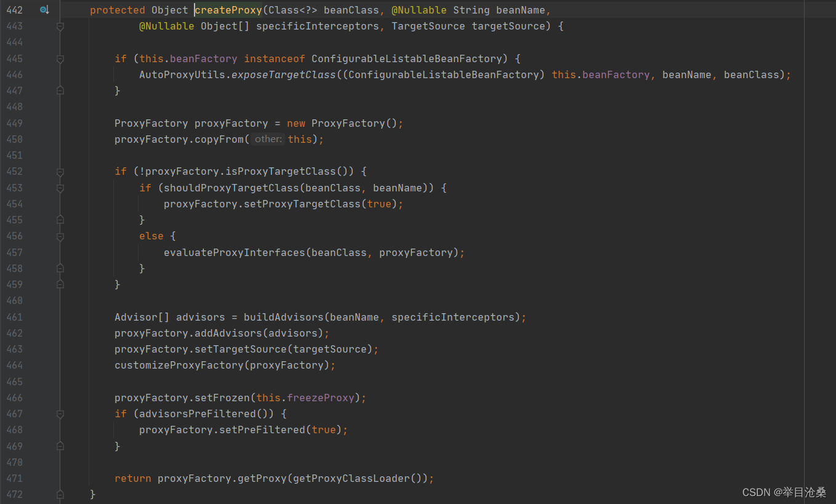Image resolution: width=836 pixels, height=504 pixels.
Task: Click 'AutoProxyUtils' class reference
Action: coord(182,74)
